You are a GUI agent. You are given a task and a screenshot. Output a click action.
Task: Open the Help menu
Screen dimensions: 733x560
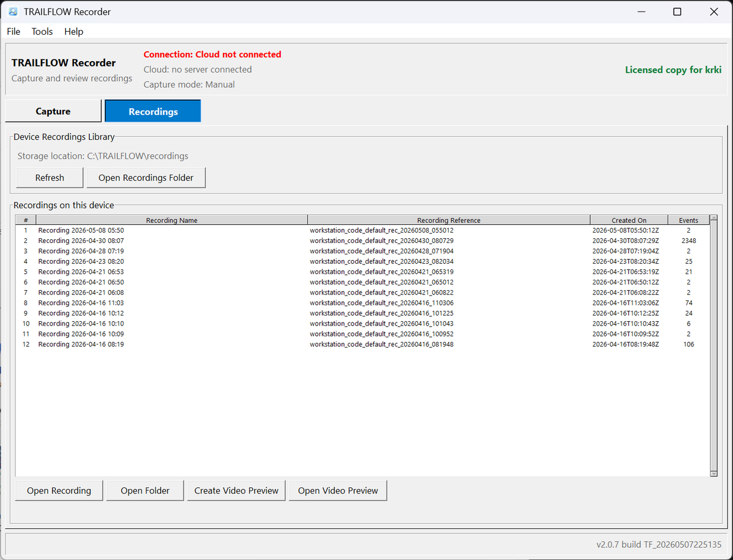click(74, 31)
